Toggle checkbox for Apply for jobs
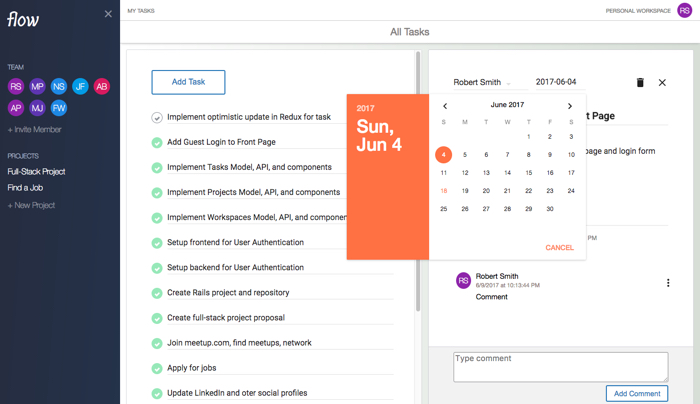Screen dimensions: 700x404 point(157,369)
